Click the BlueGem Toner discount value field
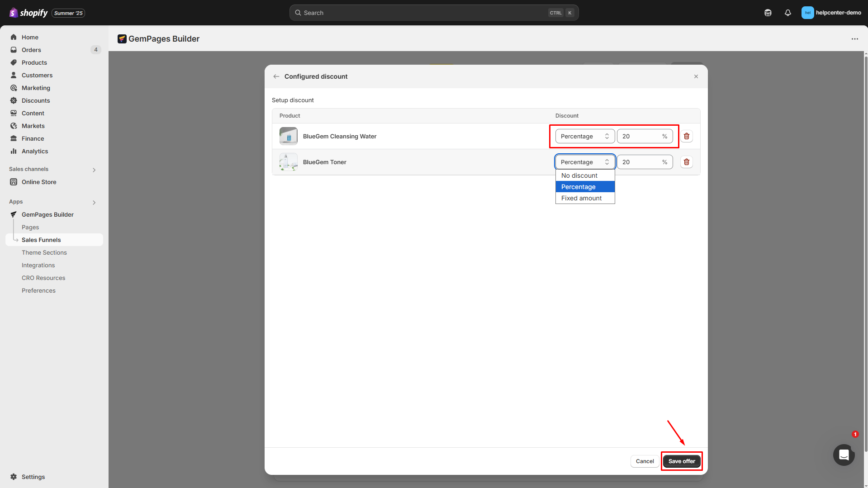868x488 pixels. tap(639, 162)
